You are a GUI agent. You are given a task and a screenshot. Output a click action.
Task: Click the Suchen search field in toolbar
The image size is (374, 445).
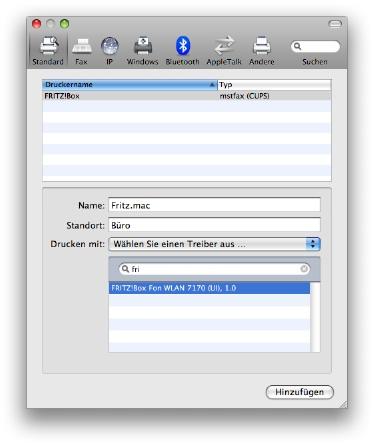pos(315,46)
